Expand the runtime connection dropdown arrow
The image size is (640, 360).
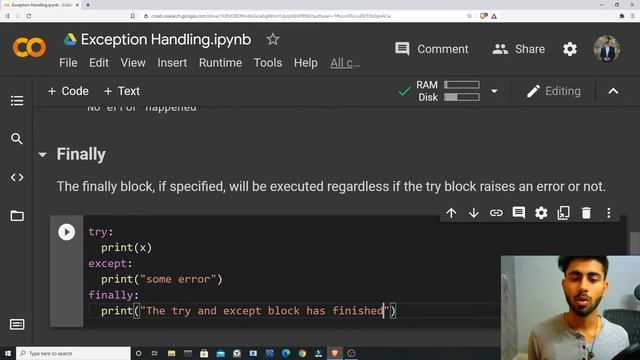click(x=494, y=91)
